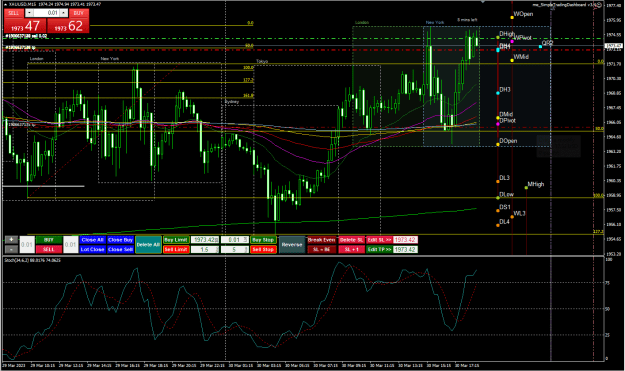Image resolution: width=625 pixels, height=371 pixels.
Task: Click the Sell Stop button
Action: (x=263, y=249)
